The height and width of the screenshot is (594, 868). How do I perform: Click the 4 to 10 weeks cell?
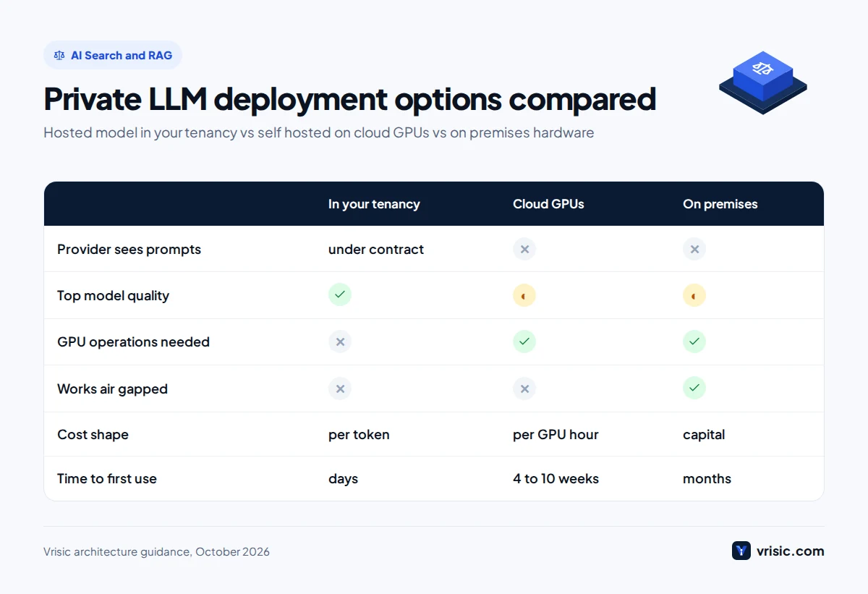pos(556,478)
